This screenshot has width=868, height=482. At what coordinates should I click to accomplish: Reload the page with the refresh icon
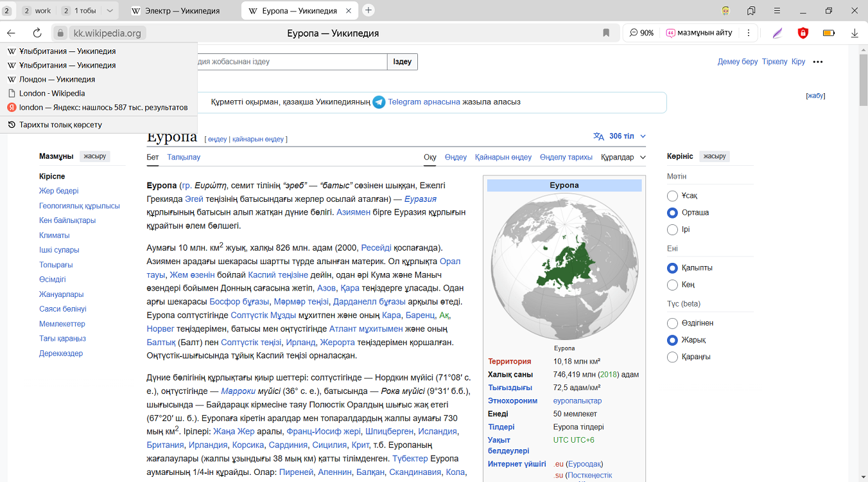pyautogui.click(x=37, y=33)
